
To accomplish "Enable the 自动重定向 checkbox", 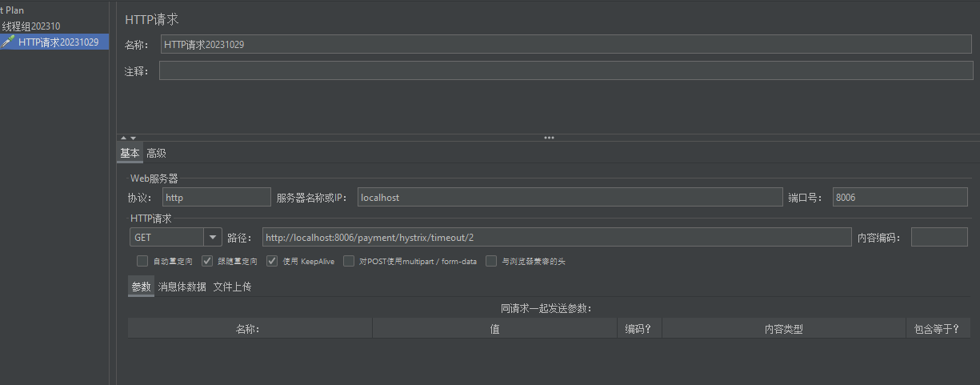I will point(142,261).
